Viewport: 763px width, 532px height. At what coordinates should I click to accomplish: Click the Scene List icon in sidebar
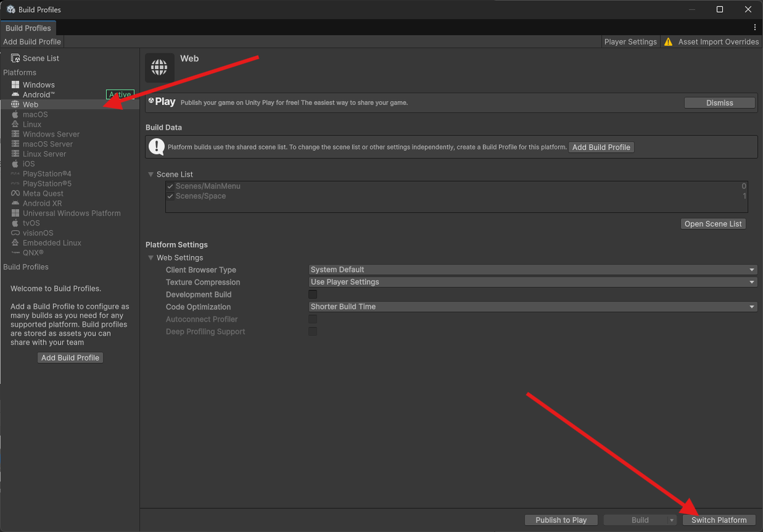15,58
